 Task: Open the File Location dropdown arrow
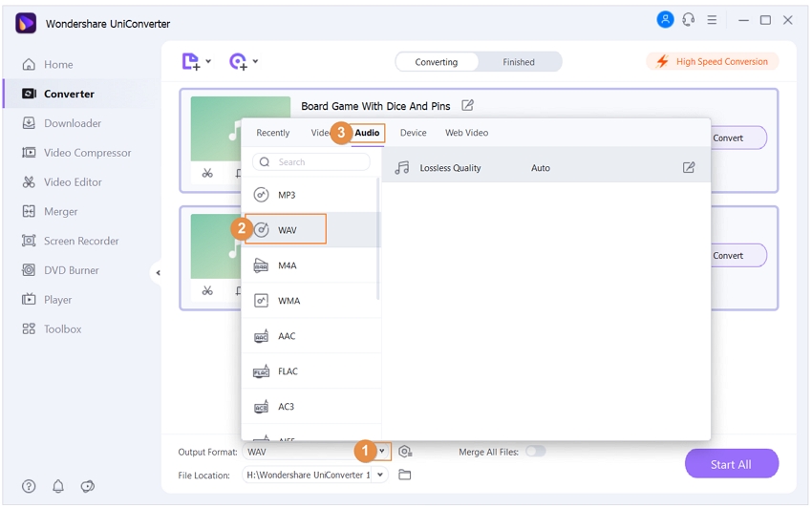click(x=380, y=475)
